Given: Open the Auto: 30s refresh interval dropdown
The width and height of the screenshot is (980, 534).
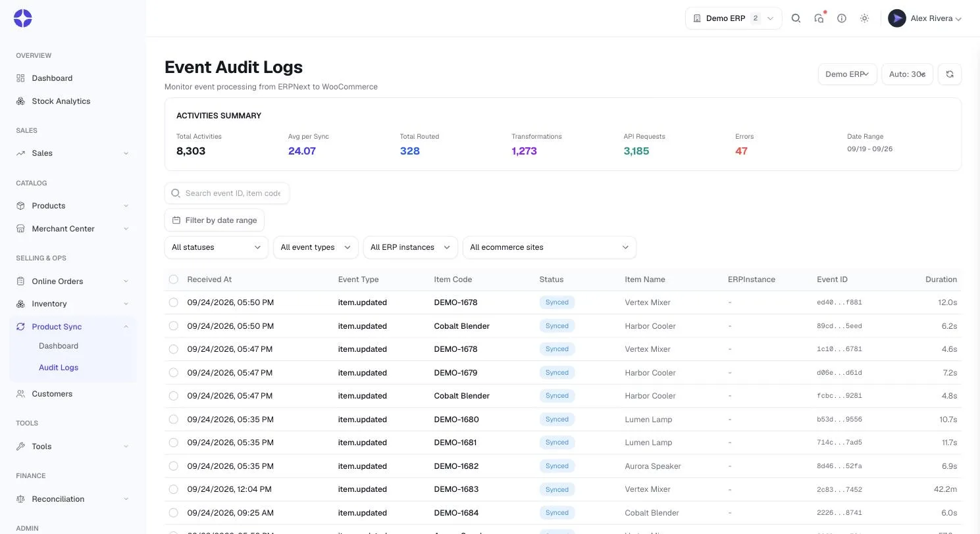Looking at the screenshot, I should tap(907, 74).
